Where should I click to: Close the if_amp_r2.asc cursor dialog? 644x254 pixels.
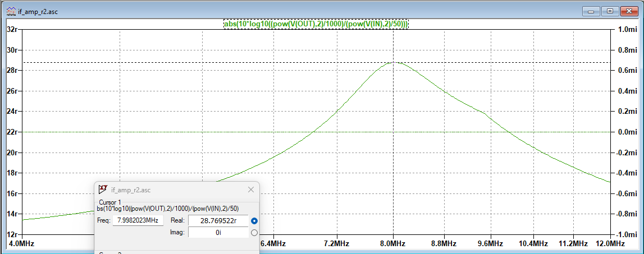click(252, 190)
